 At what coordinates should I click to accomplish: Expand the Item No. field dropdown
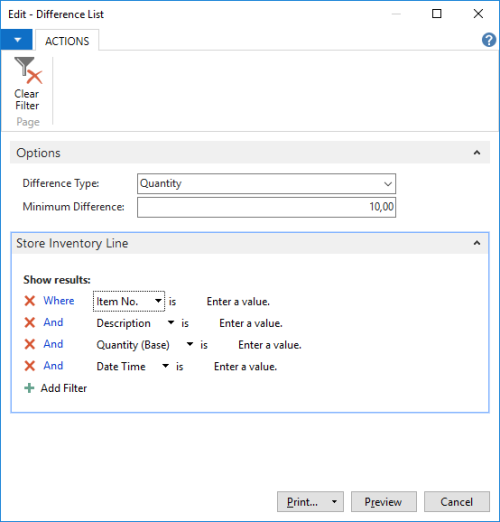pyautogui.click(x=158, y=301)
